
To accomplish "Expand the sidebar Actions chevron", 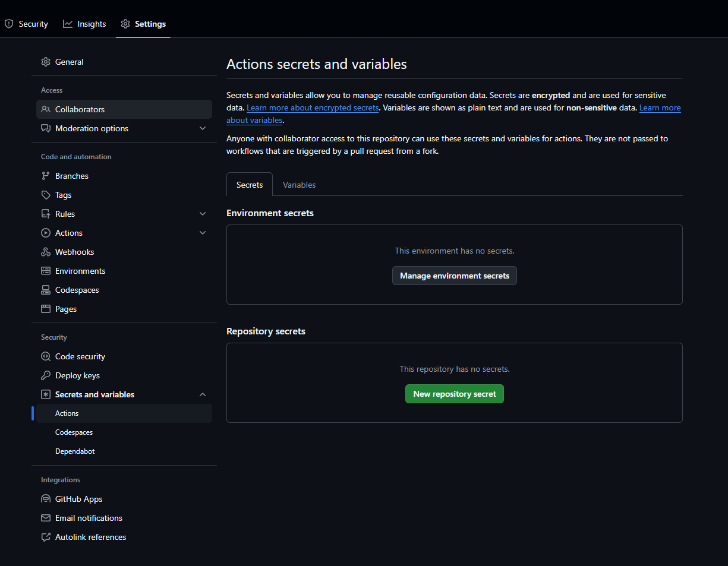I will [x=203, y=233].
